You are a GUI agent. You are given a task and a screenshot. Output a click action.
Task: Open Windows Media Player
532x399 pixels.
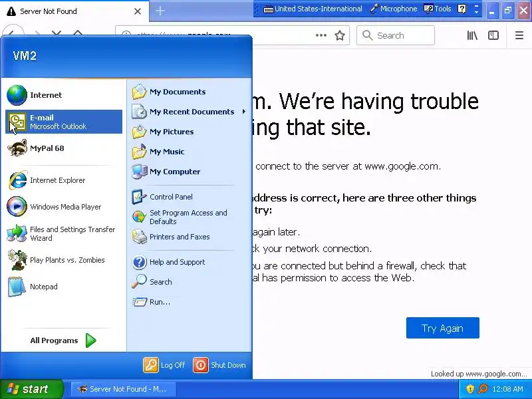(64, 207)
